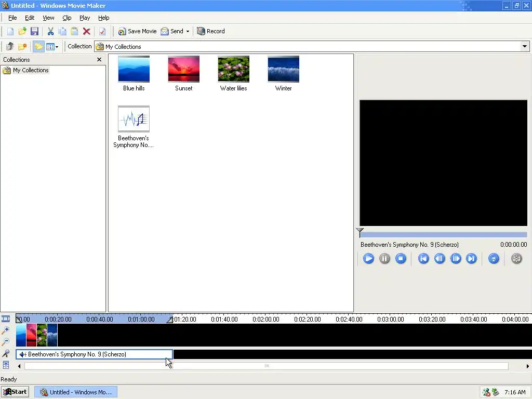Open a project with the folder icon

22,31
